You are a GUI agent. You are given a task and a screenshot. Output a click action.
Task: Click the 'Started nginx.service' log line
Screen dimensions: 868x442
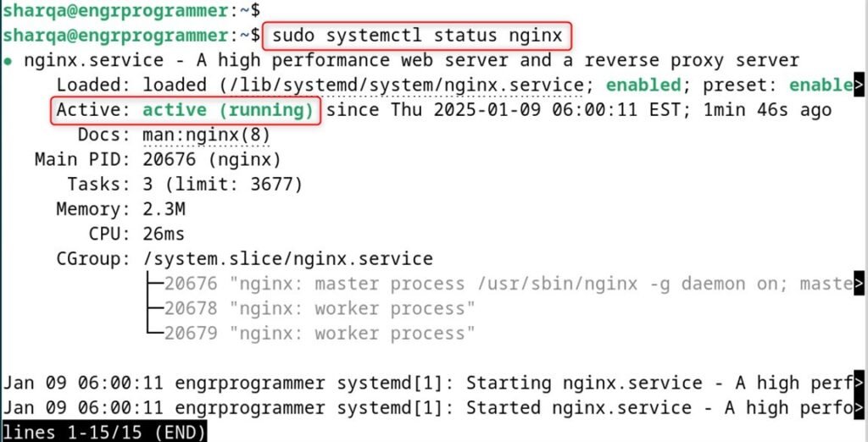(427, 407)
